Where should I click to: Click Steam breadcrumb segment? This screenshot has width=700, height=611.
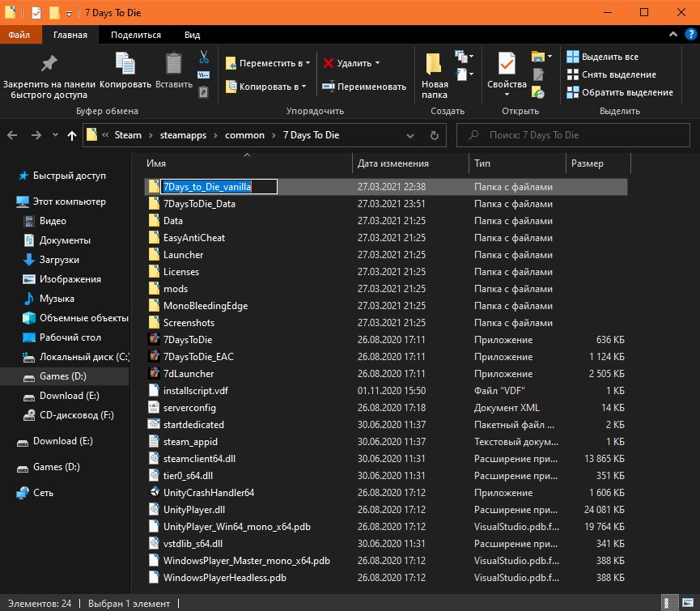[128, 135]
